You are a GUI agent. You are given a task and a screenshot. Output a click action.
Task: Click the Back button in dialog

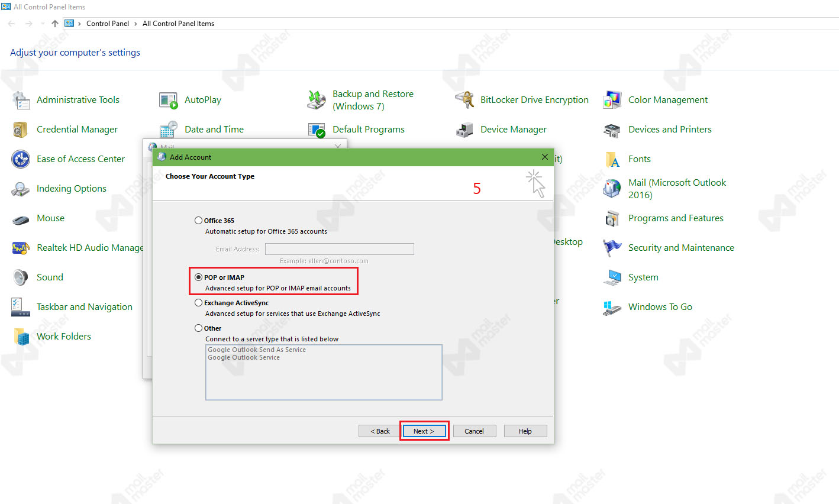(380, 431)
